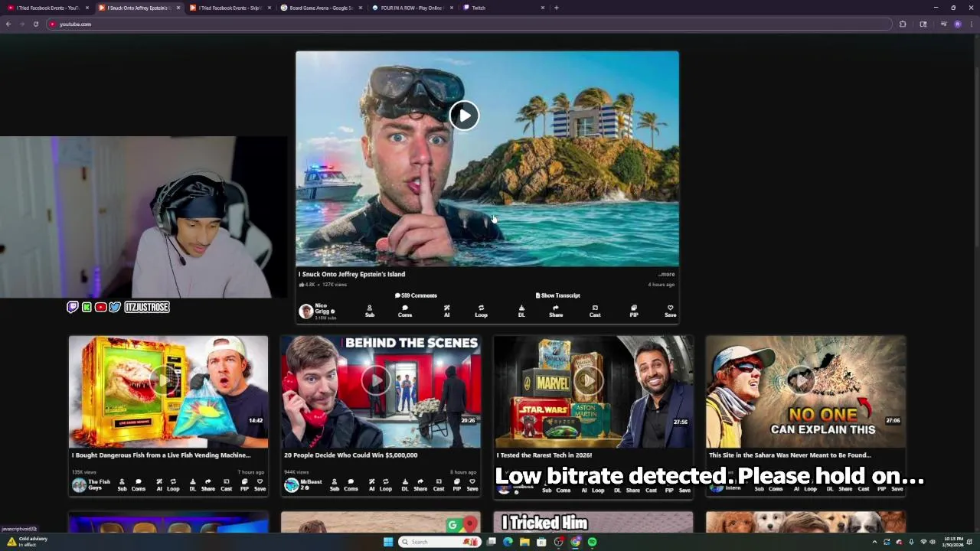Viewport: 980px width, 551px height.
Task: Click AI icon on MrBeast 2 card
Action: [x=371, y=485]
